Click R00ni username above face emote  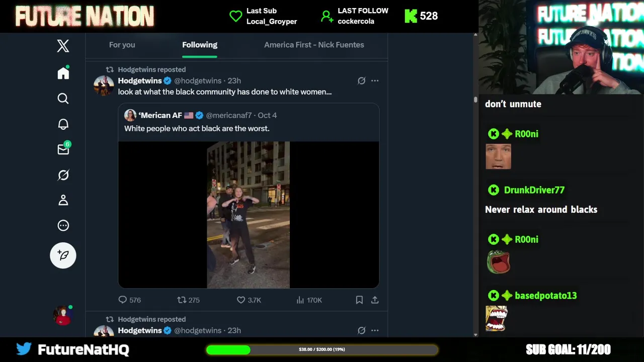(526, 134)
